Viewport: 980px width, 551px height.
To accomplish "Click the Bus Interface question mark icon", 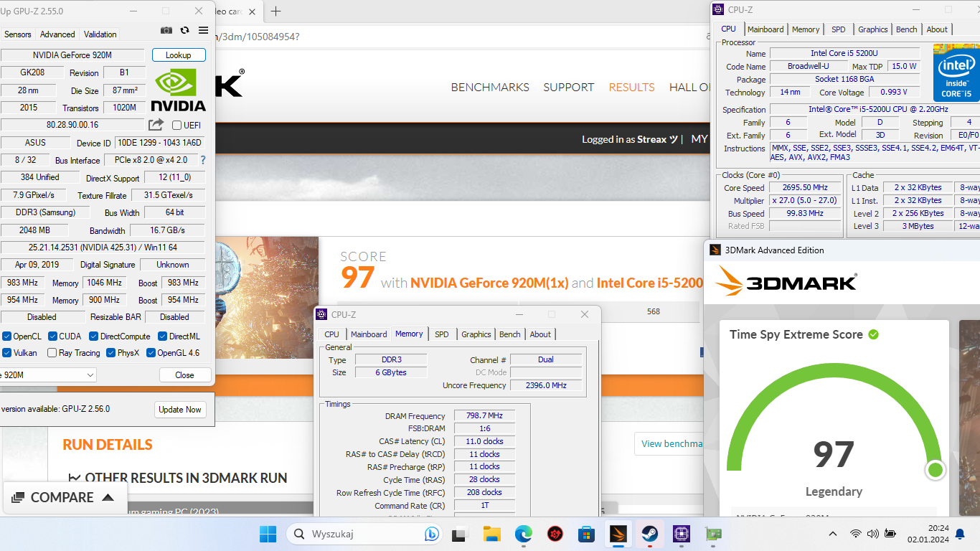I will click(x=203, y=160).
